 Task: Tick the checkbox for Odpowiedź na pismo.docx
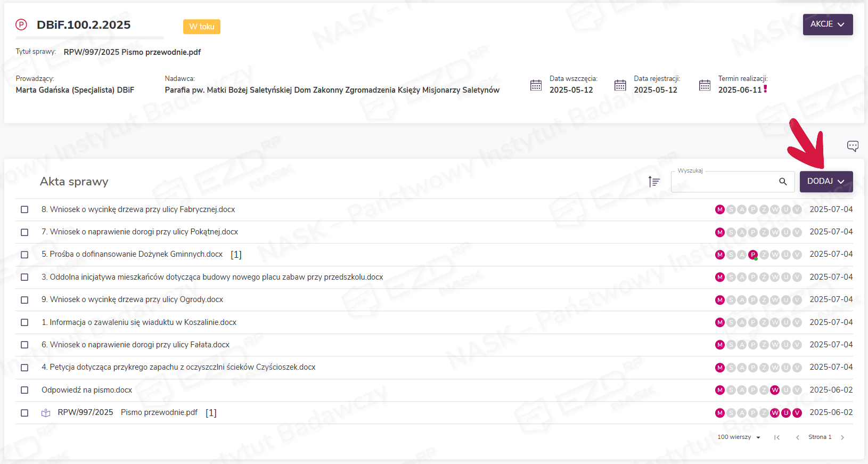[24, 390]
